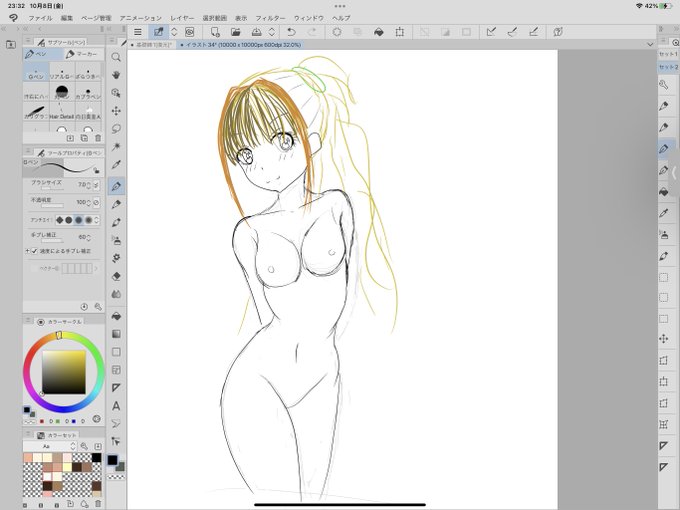680x510 pixels.
Task: Switch to the イラスト34 canvas tab
Action: point(240,45)
